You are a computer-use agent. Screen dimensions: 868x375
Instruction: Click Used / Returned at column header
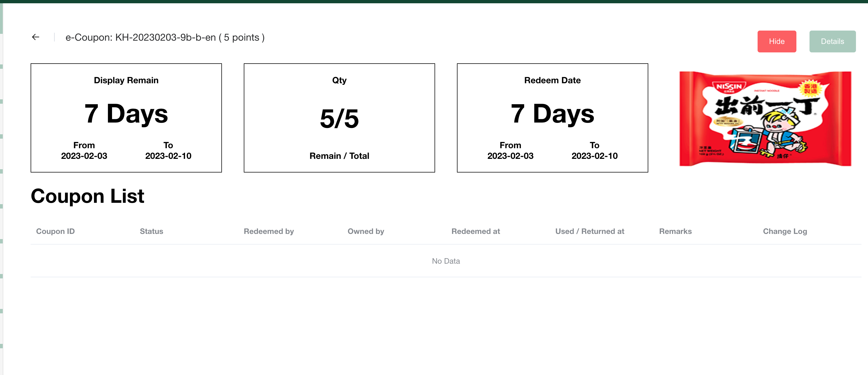tap(589, 231)
